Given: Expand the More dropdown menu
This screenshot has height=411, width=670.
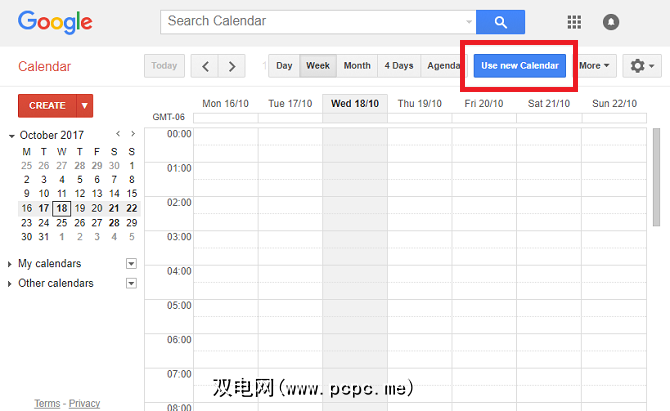Looking at the screenshot, I should point(594,66).
